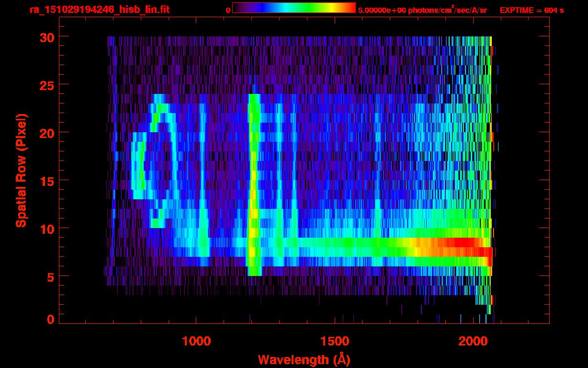The height and width of the screenshot is (368, 588).
Task: Click the color scale bar legend
Action: [x=294, y=8]
